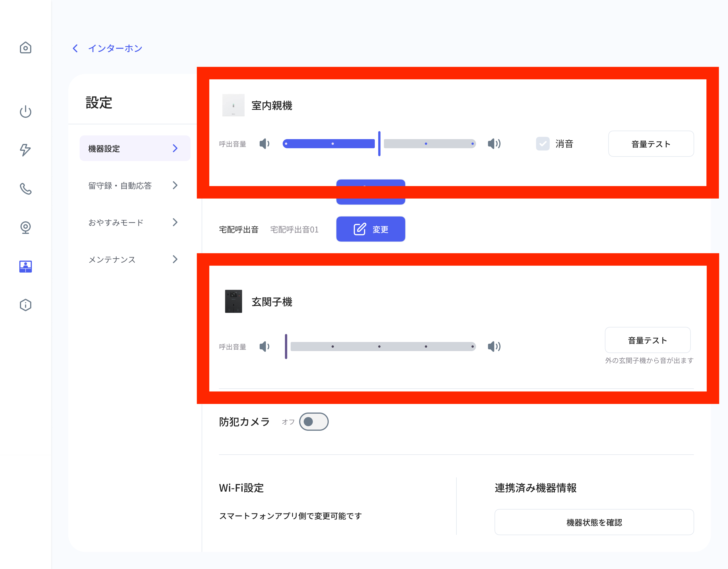Turn on the 防犯カメラ switch

314,422
